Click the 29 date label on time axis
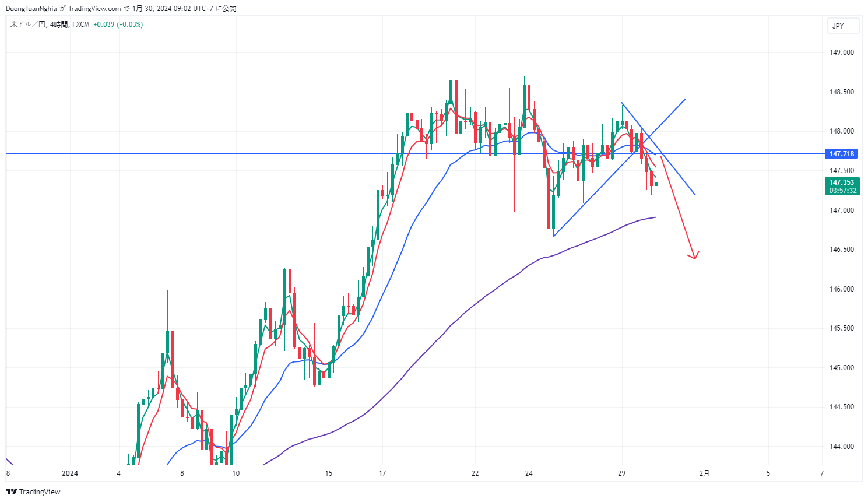The width and height of the screenshot is (868, 502). coord(621,473)
